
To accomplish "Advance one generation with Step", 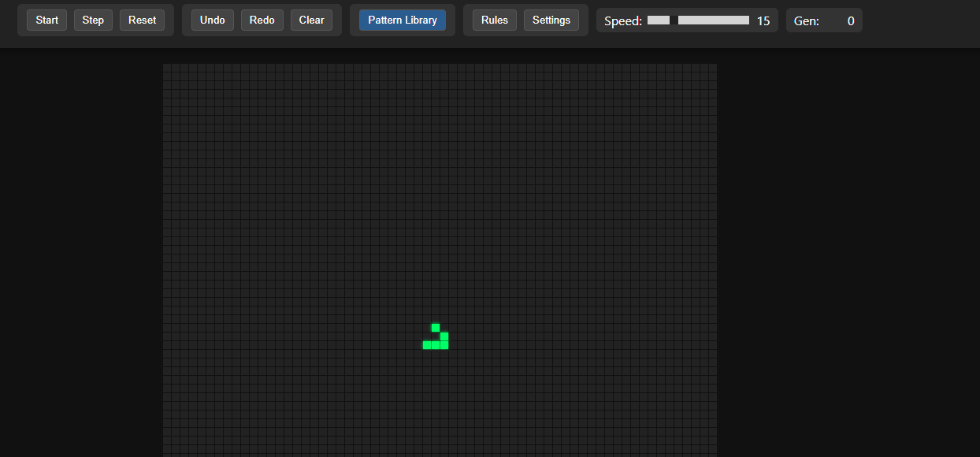I will [93, 20].
